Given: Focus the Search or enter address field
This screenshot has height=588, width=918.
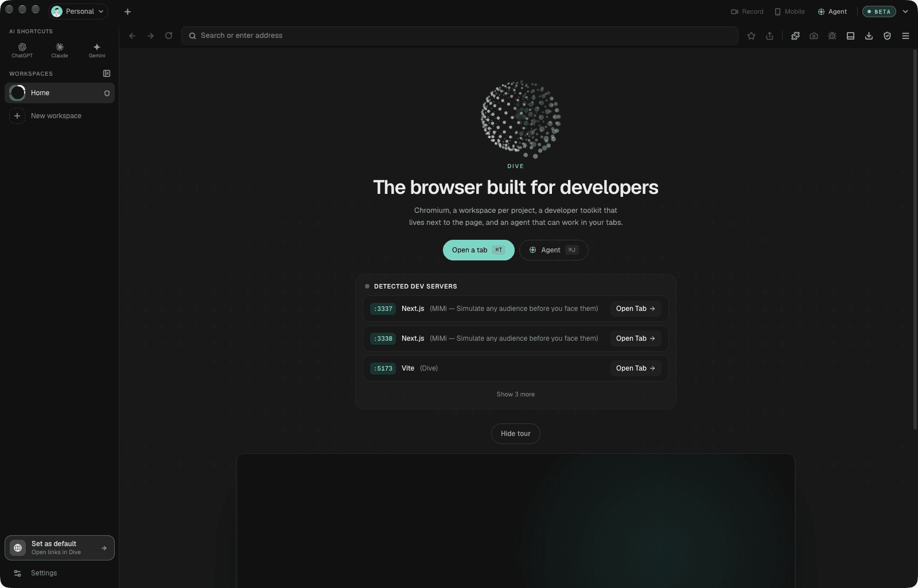Looking at the screenshot, I should tap(460, 36).
